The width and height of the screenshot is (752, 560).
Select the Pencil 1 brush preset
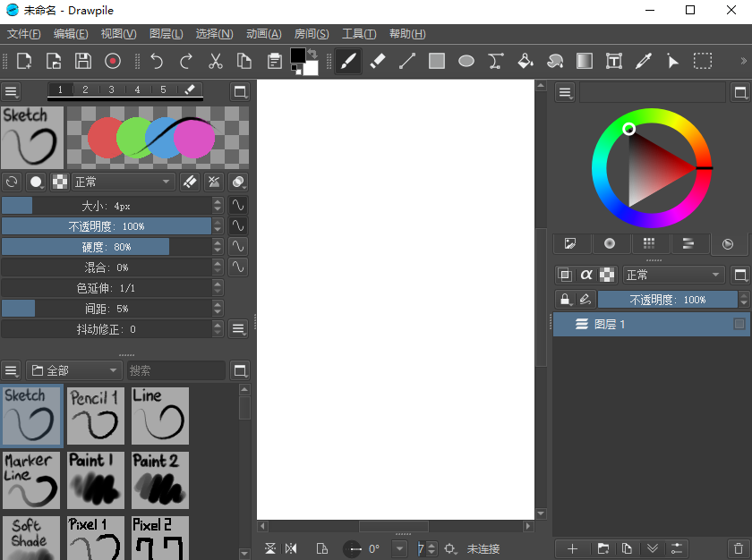96,416
